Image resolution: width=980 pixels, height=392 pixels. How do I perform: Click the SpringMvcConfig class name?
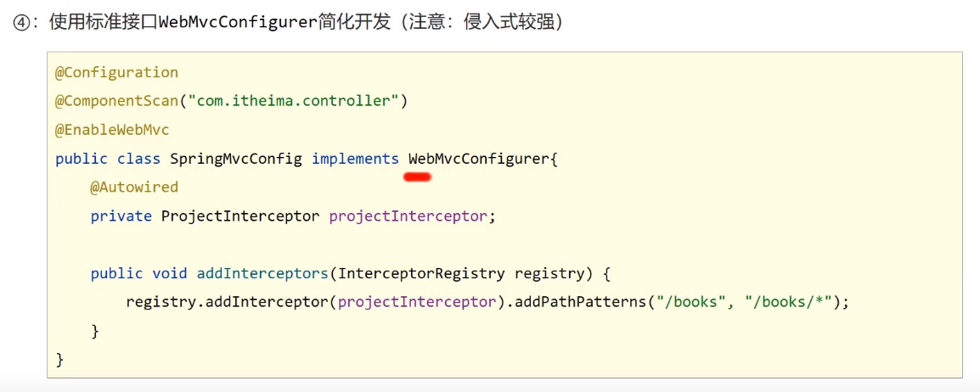pyautogui.click(x=236, y=159)
